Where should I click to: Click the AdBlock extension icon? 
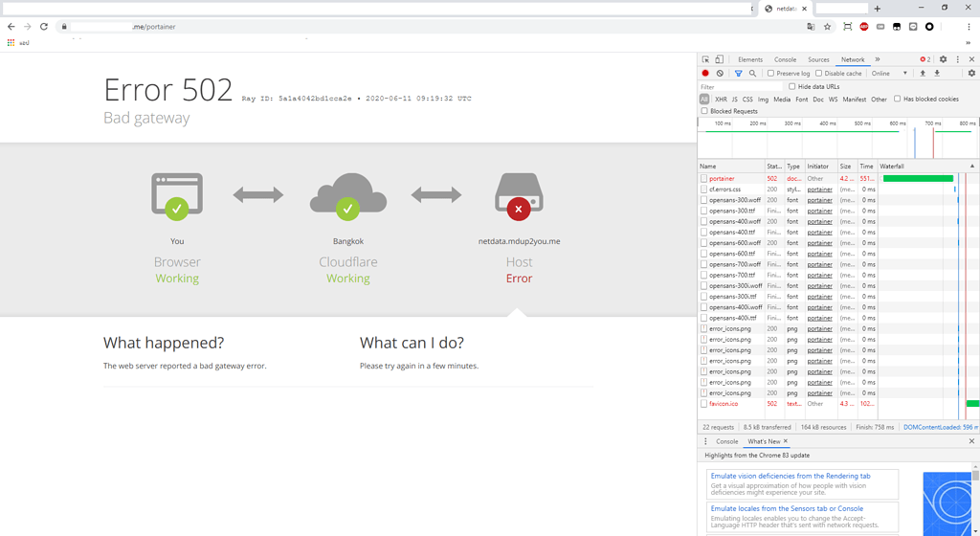[864, 26]
